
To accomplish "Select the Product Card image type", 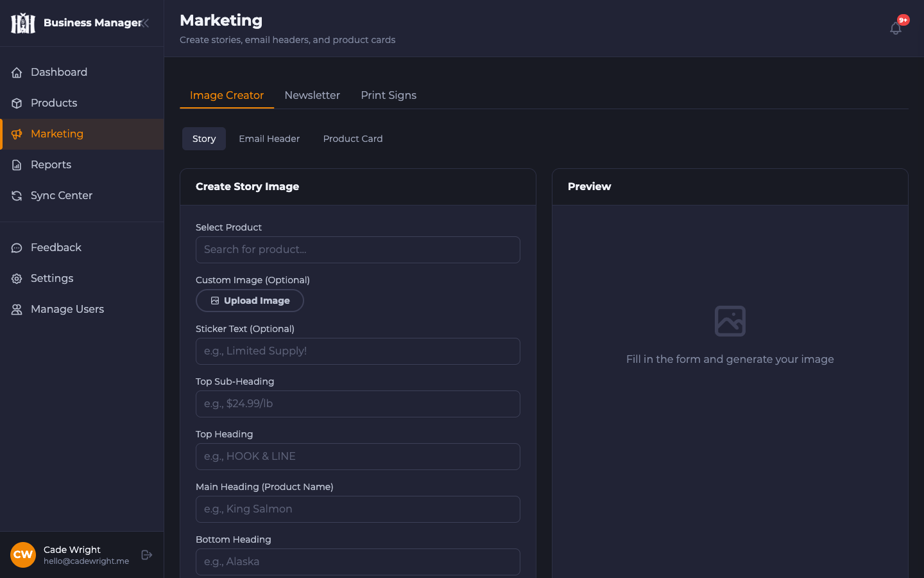I will coord(353,139).
